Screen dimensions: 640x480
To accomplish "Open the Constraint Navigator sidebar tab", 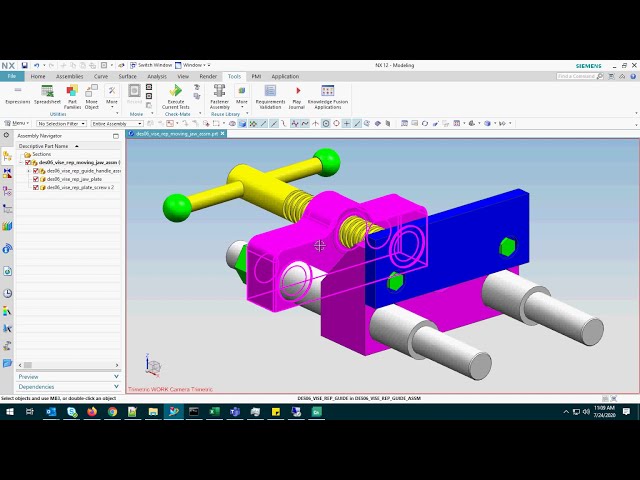I will click(7, 173).
